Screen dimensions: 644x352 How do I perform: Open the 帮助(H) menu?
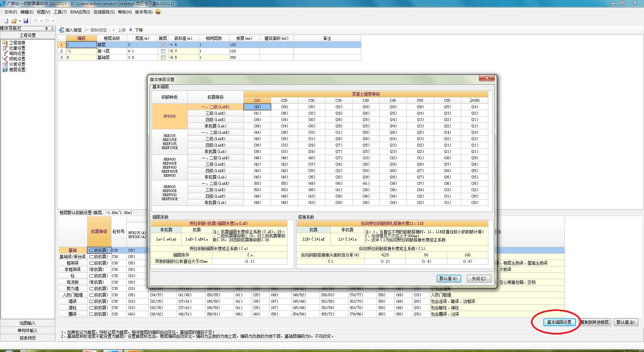tap(125, 12)
